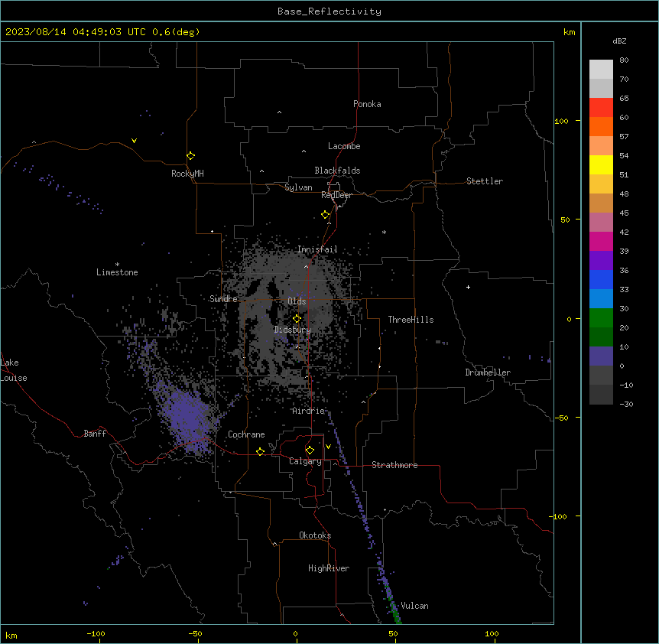Click the 80 value on dBZ legend
This screenshot has height=644, width=659.
pyautogui.click(x=624, y=60)
